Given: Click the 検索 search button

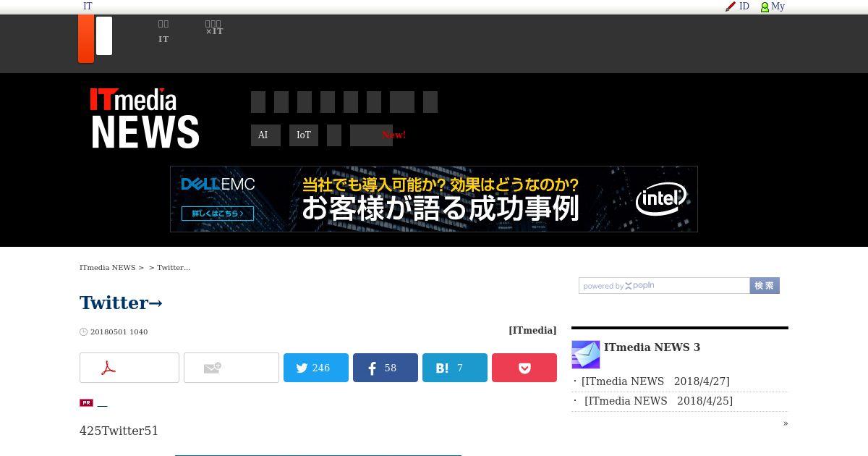Looking at the screenshot, I should [x=765, y=286].
